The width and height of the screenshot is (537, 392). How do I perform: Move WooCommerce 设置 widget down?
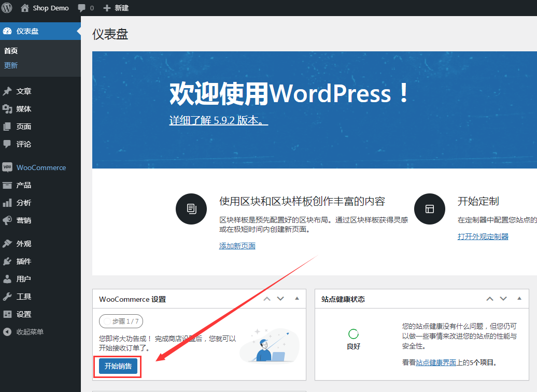[x=280, y=299]
